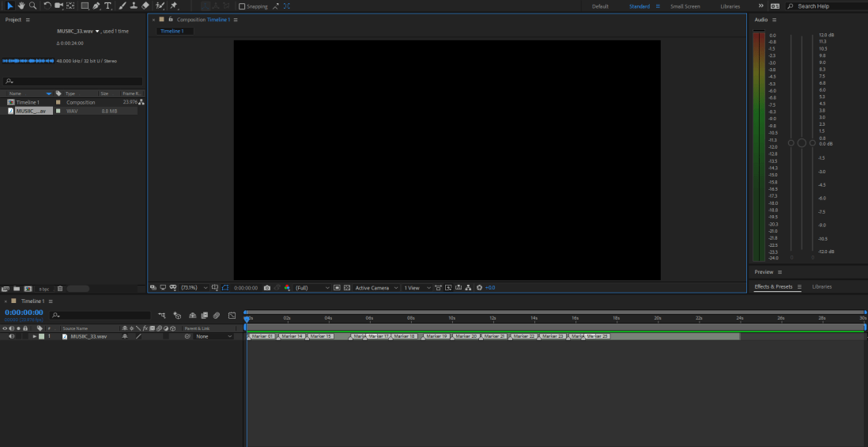Open the composition flowchart icon in viewer
The height and width of the screenshot is (447, 868).
(468, 288)
